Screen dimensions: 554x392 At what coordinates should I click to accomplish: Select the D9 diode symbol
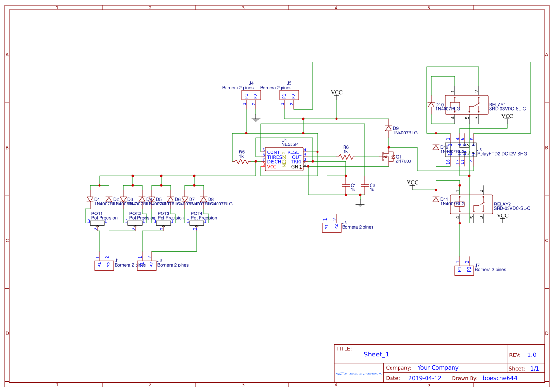coord(388,128)
